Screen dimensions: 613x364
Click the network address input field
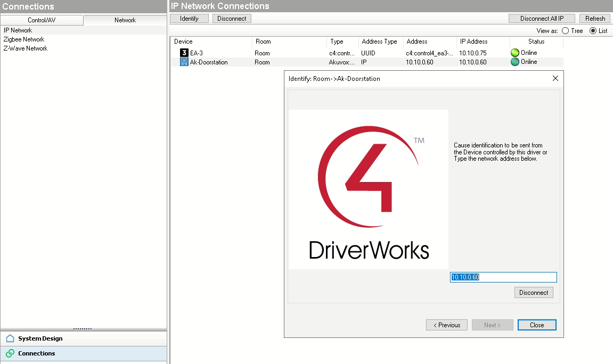pos(503,277)
